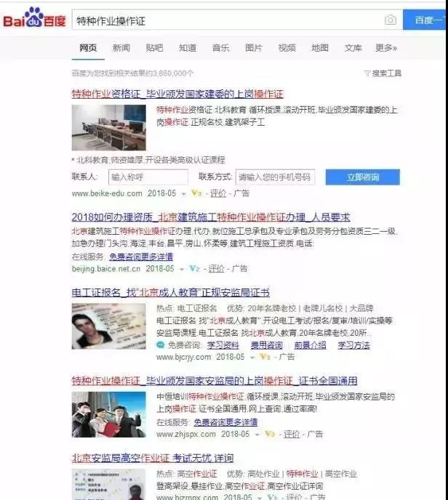The height and width of the screenshot is (500, 448).
Task: Click the www.bjcrjy.com URL text
Action: [x=183, y=357]
